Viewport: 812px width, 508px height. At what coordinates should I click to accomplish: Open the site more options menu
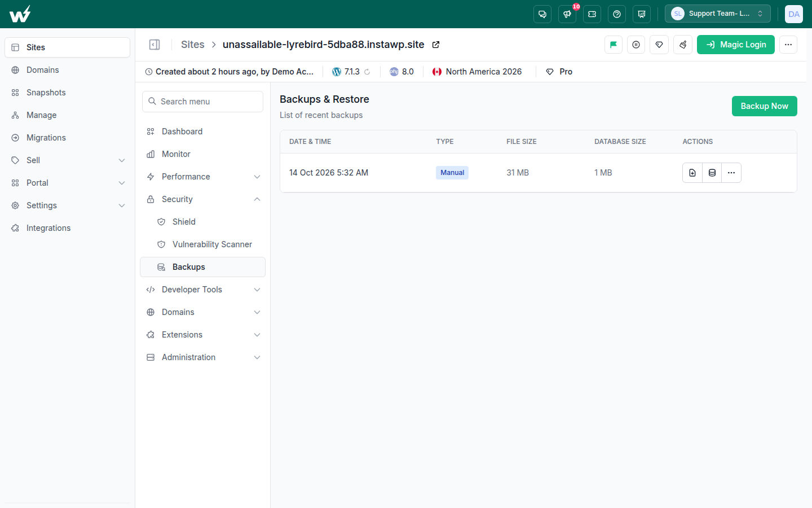tap(788, 45)
